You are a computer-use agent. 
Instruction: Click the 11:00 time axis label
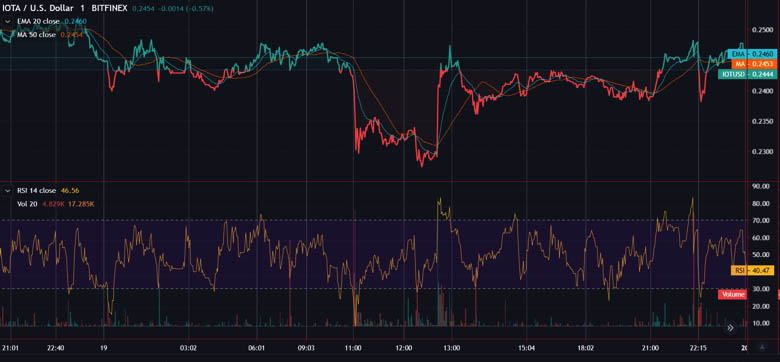tap(354, 348)
